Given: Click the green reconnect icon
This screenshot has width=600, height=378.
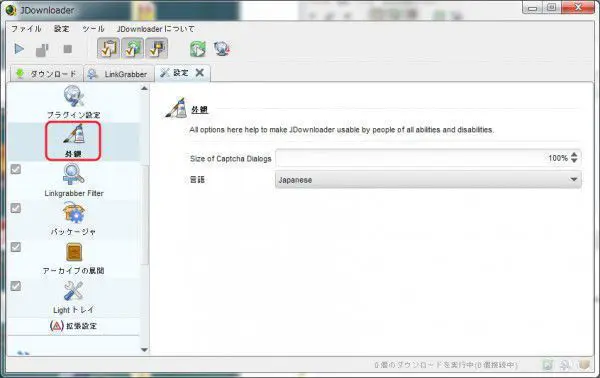Looking at the screenshot, I should tap(198, 49).
